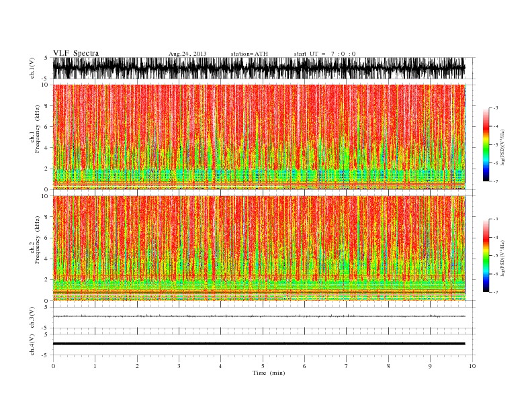
Task: Click the time axis tick label '8'
Action: click(388, 366)
